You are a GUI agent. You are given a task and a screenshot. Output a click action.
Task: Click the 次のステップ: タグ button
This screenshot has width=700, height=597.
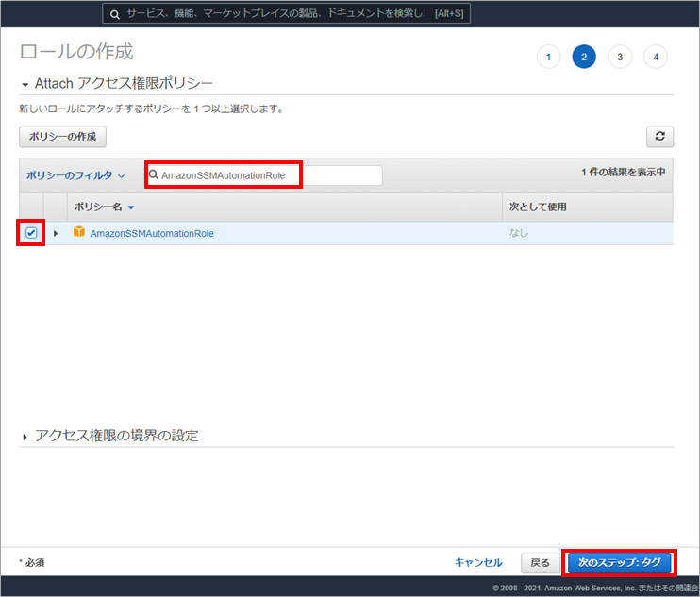pos(619,563)
